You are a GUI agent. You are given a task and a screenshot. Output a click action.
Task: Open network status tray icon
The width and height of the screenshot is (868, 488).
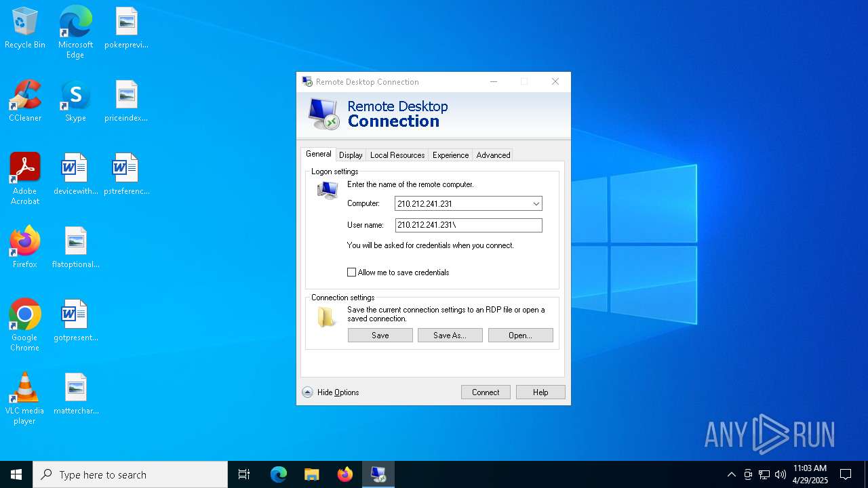click(764, 474)
